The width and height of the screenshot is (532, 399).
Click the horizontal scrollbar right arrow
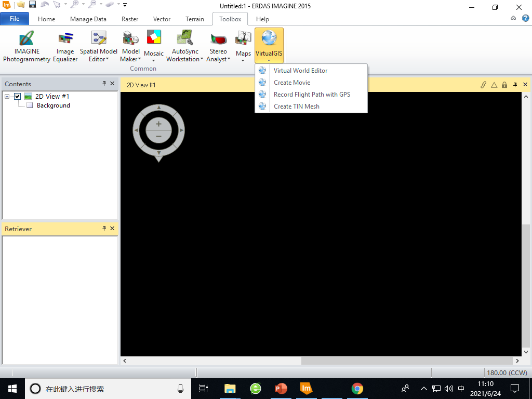tap(517, 361)
